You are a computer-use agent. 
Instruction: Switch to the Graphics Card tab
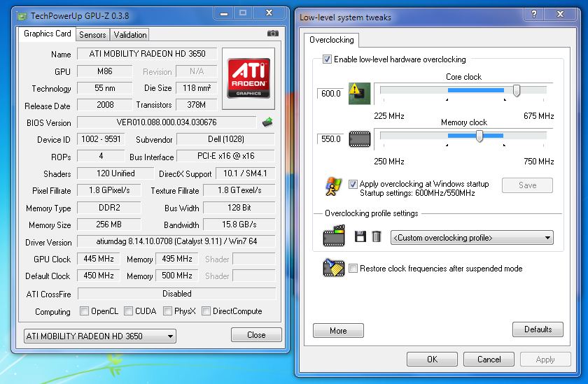[48, 34]
